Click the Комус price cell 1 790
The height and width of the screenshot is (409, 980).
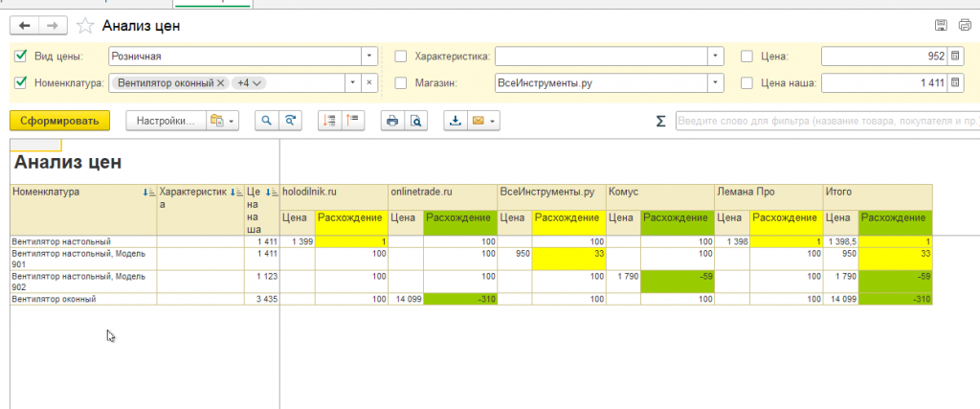[x=623, y=282]
